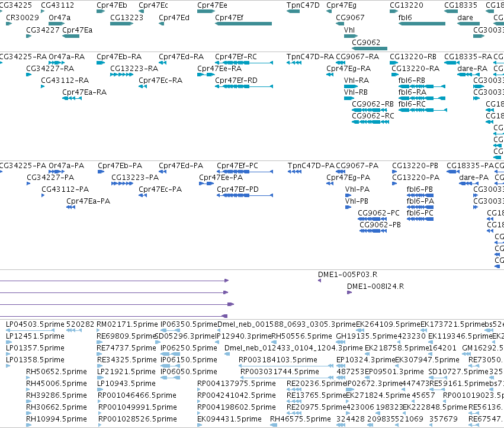This screenshot has height=428, width=504.
Task: Select the CG9067 gene label
Action: (351, 17)
